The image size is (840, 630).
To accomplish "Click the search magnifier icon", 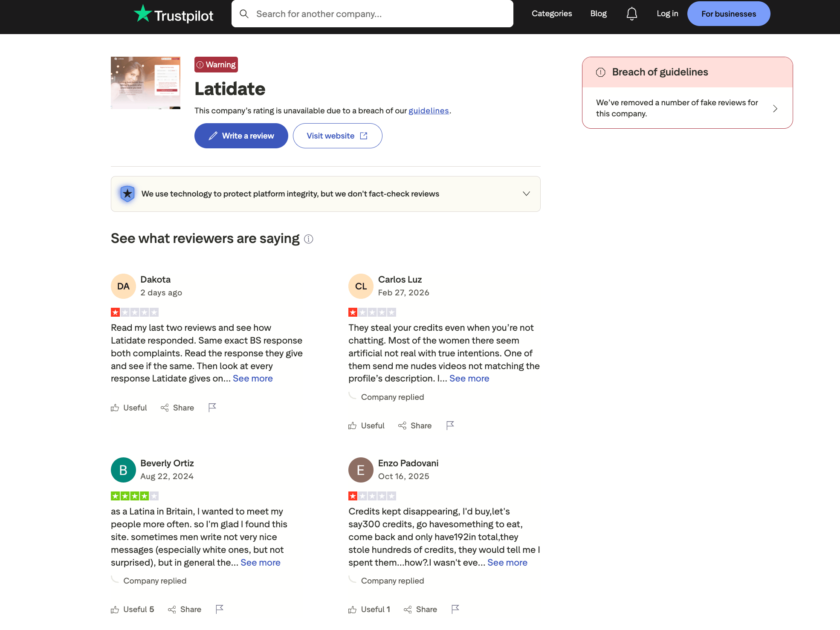I will point(244,14).
